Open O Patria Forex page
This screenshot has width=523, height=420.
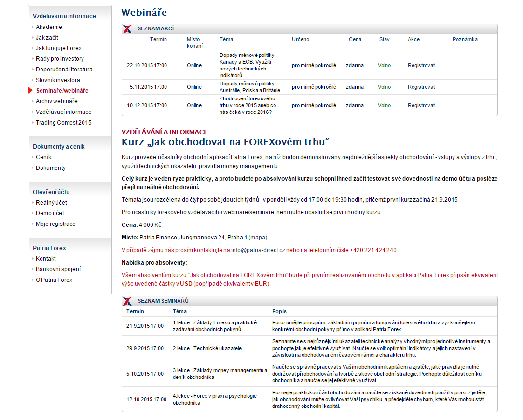(x=54, y=280)
